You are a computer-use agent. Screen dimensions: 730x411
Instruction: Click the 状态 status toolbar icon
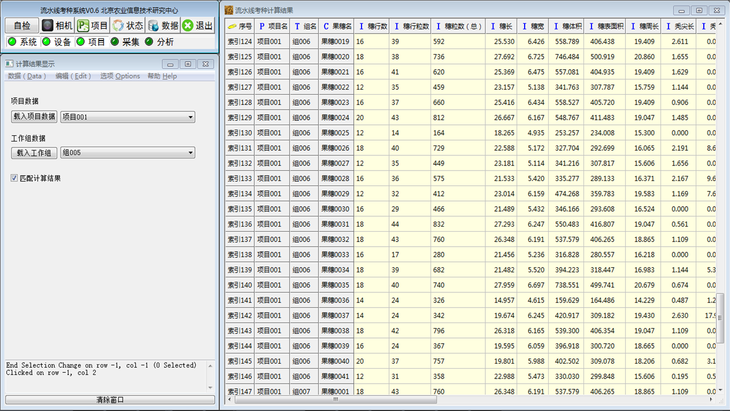[x=117, y=24]
